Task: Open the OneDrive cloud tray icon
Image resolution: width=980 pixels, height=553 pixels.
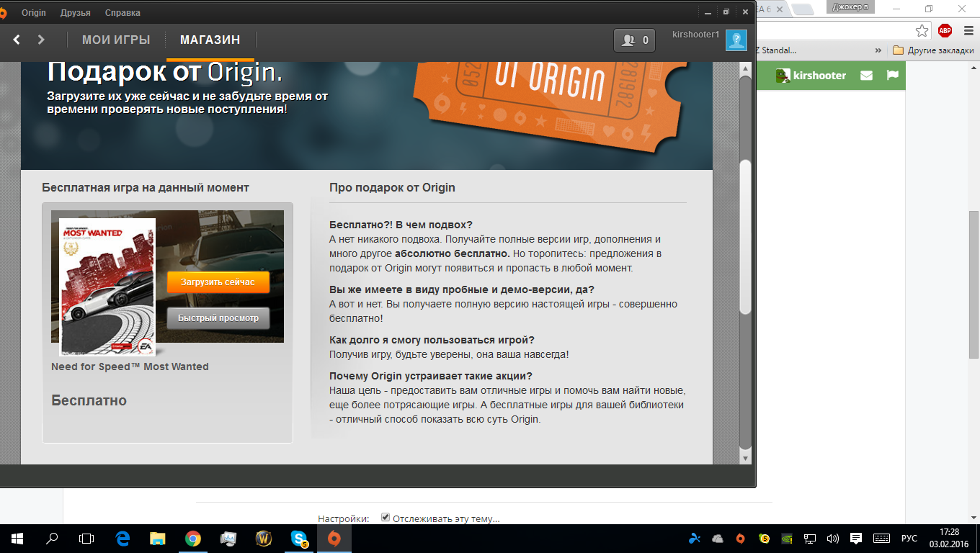Action: pyautogui.click(x=717, y=538)
